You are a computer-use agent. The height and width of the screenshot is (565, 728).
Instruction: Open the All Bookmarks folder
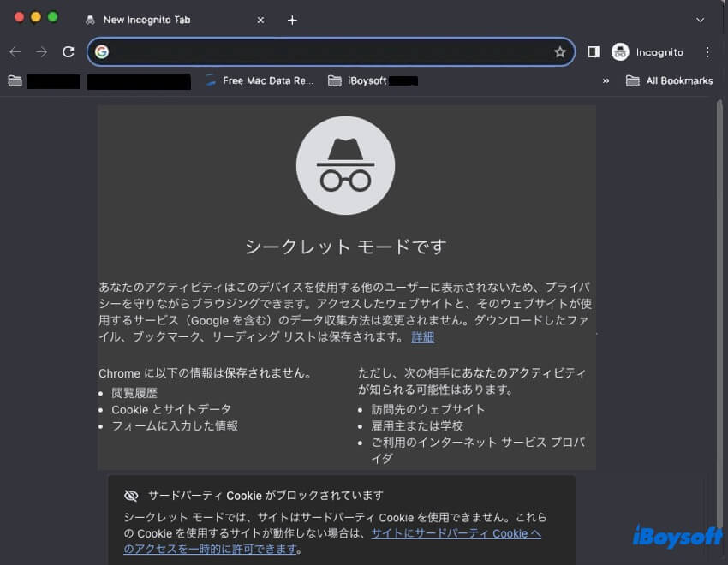point(670,81)
